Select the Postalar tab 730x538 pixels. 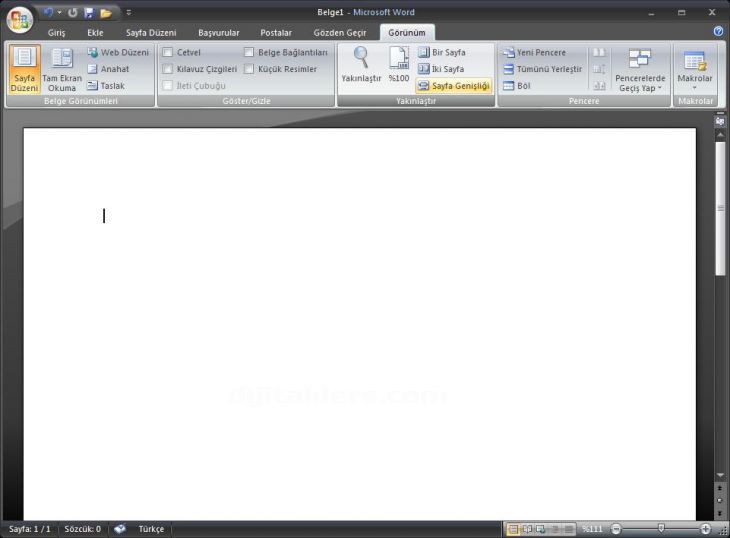pyautogui.click(x=276, y=33)
